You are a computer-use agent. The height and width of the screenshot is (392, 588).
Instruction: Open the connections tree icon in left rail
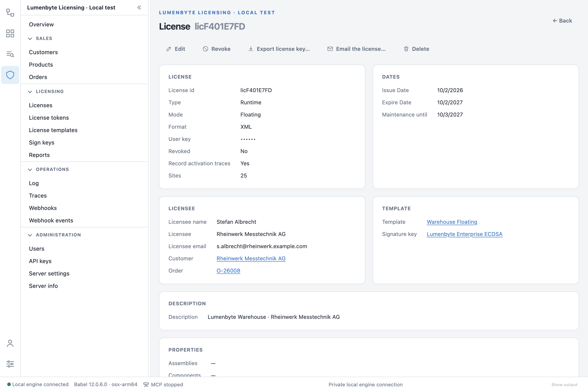(10, 12)
